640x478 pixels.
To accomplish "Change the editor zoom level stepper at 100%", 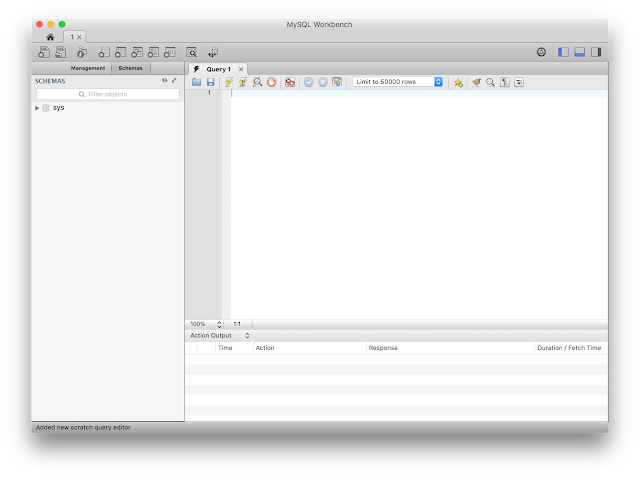I will tap(219, 324).
